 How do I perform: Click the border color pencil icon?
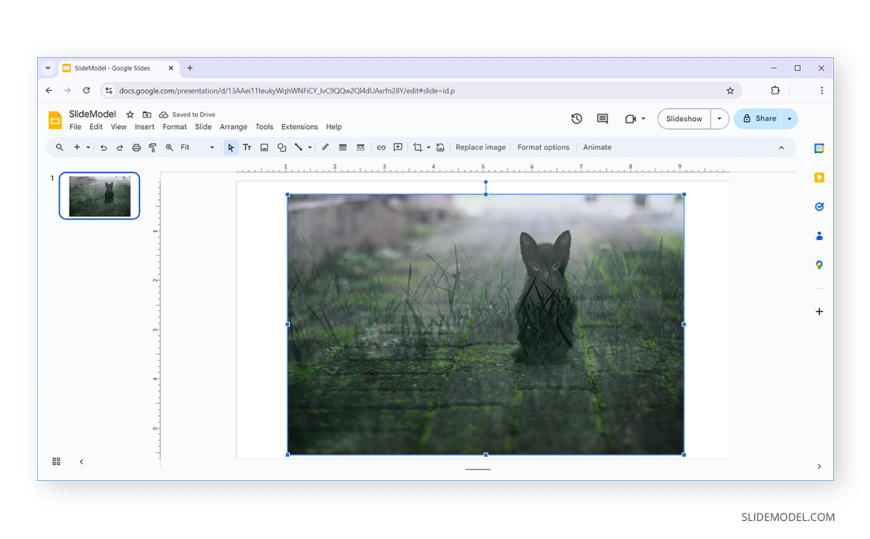point(325,148)
